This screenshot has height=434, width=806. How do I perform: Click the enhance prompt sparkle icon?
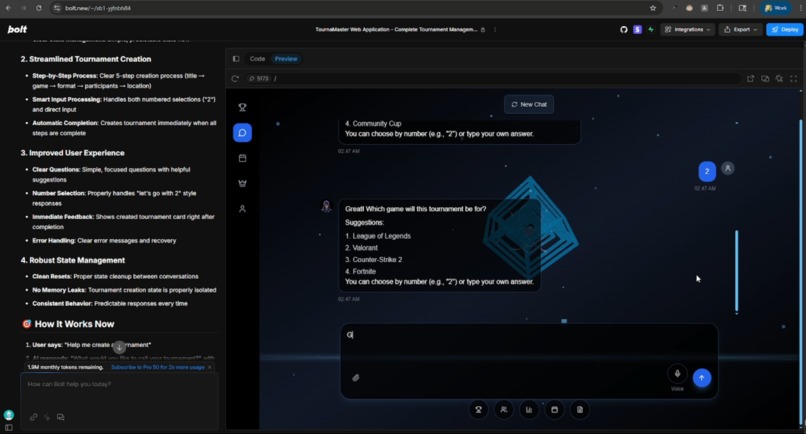click(47, 417)
